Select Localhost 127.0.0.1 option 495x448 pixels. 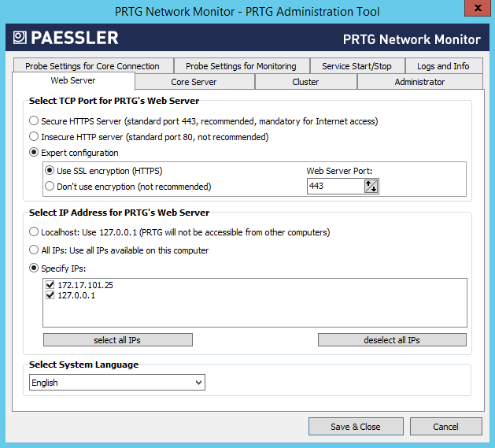34,232
